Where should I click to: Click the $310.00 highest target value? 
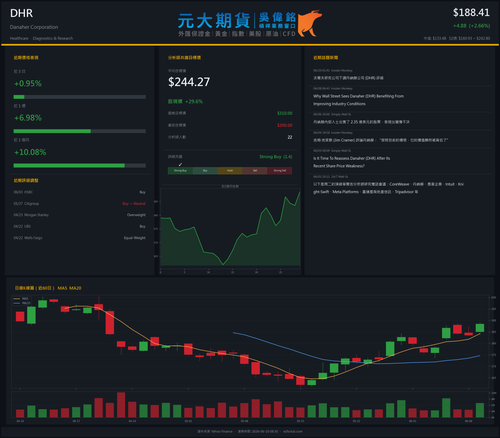285,113
